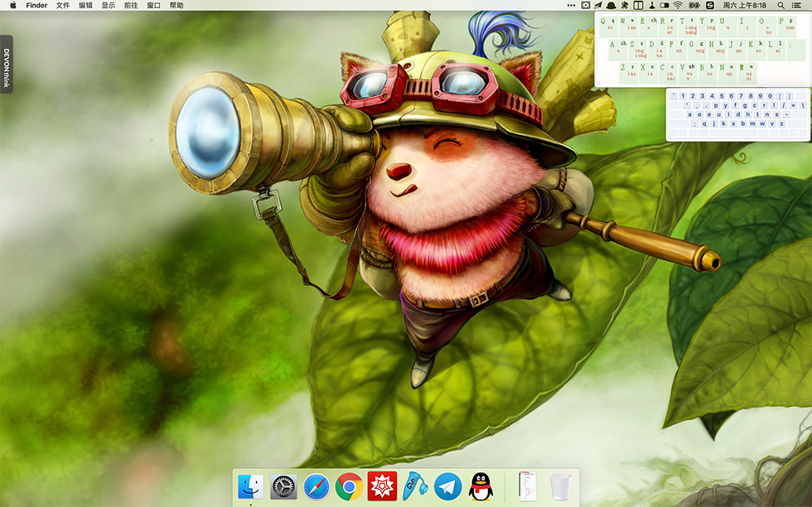Click the a key on keyboard viewer
The height and width of the screenshot is (507, 812).
[x=689, y=114]
